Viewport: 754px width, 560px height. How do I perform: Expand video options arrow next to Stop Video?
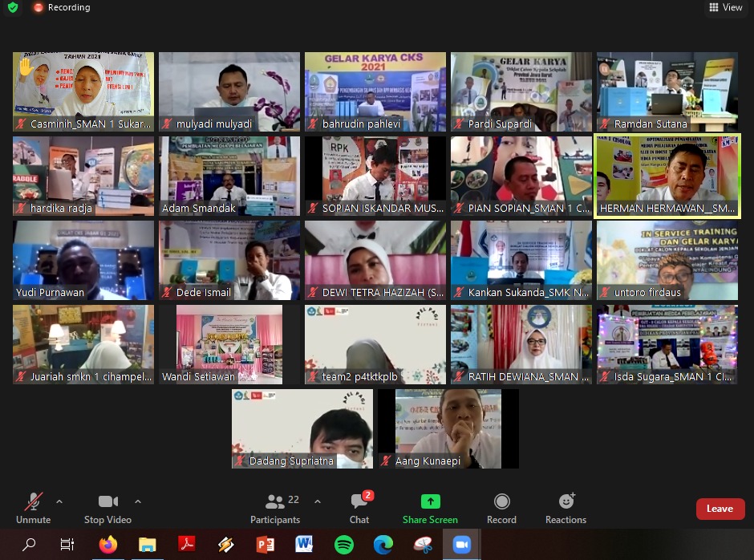138,501
